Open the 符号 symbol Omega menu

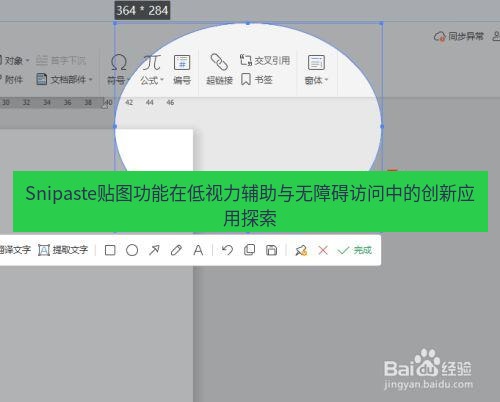[118, 70]
